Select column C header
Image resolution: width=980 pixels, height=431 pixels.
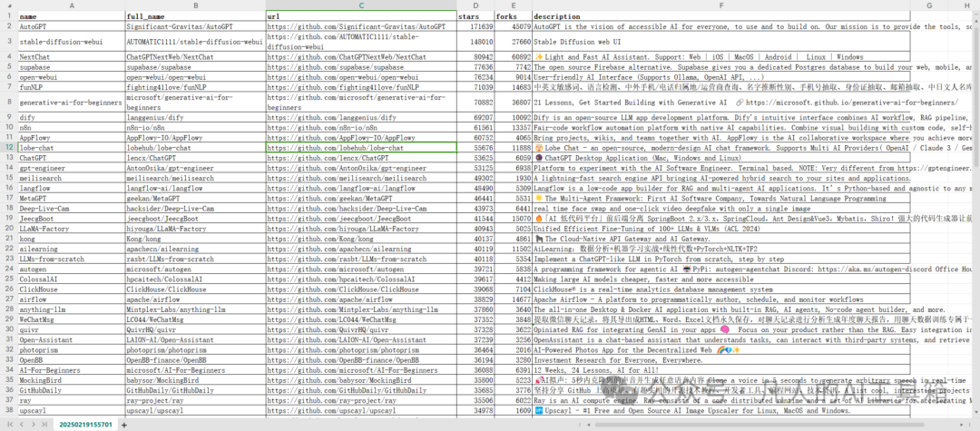360,5
